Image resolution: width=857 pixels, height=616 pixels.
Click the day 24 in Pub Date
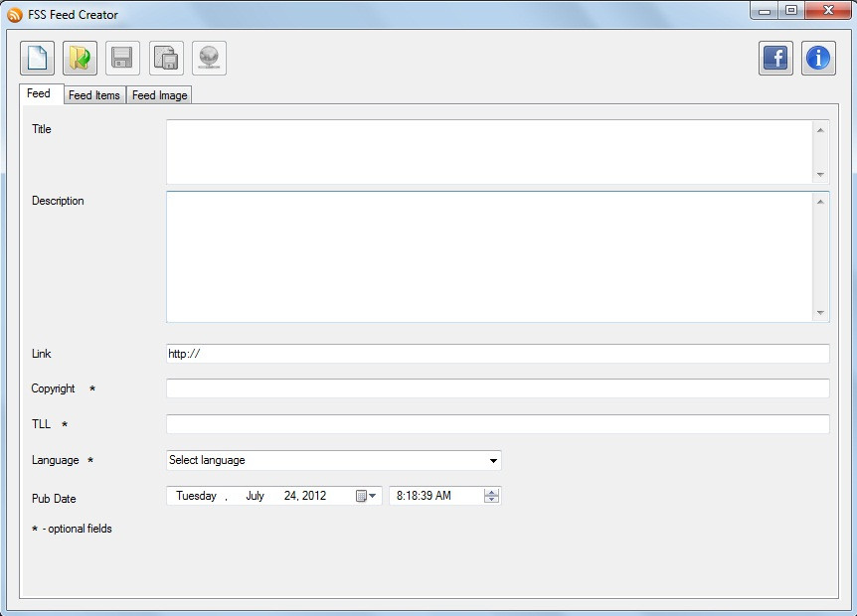[x=289, y=496]
